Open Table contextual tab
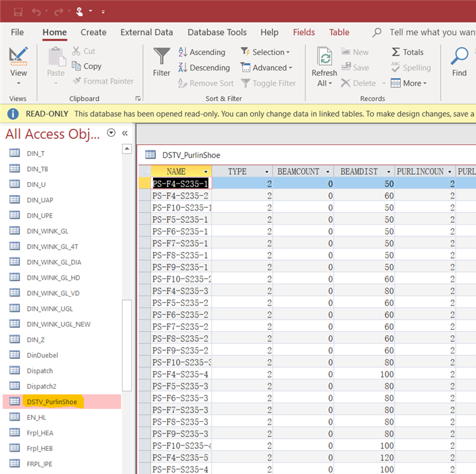 point(339,33)
